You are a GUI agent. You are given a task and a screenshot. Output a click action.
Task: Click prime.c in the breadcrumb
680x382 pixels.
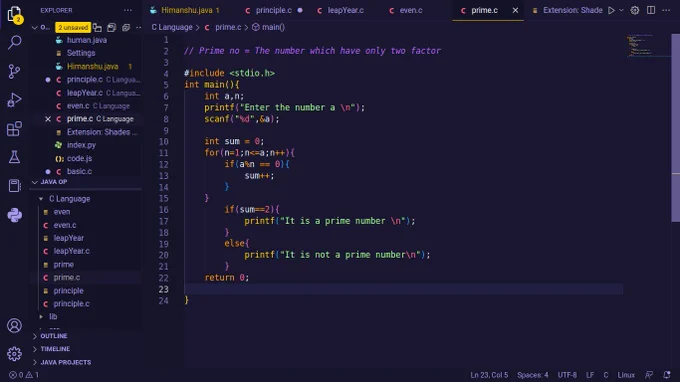coord(228,27)
